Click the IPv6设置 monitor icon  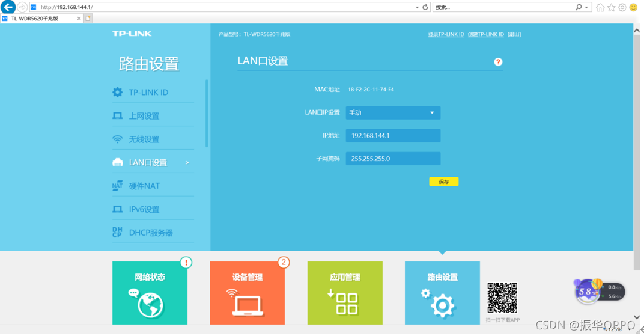pos(118,209)
